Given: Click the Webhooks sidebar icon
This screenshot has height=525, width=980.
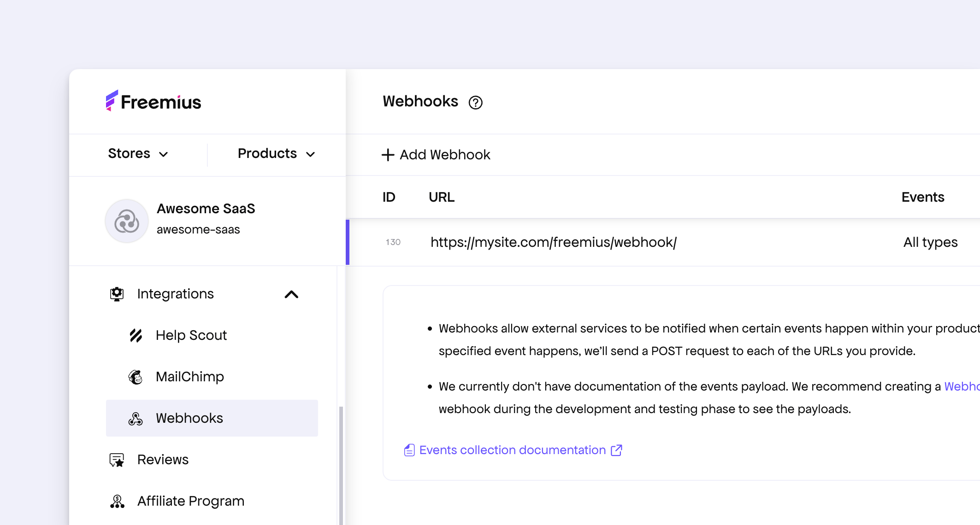Looking at the screenshot, I should click(136, 418).
